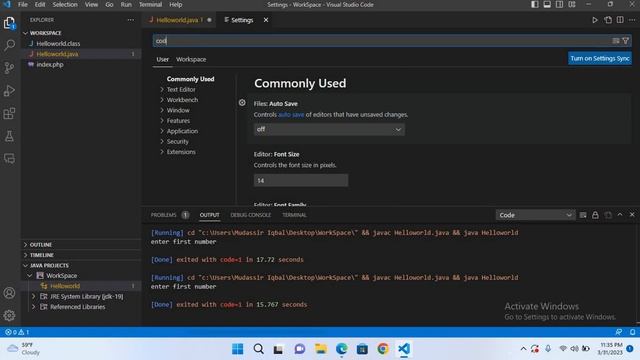Open the File menu

pyautogui.click(x=23, y=4)
